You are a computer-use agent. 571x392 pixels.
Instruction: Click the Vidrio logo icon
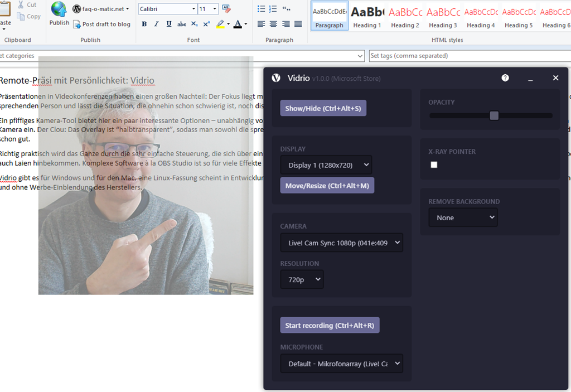[x=276, y=78]
